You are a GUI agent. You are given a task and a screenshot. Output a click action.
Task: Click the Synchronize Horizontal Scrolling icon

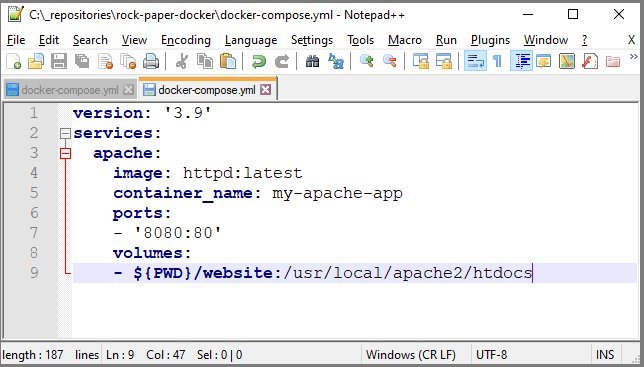coord(444,62)
